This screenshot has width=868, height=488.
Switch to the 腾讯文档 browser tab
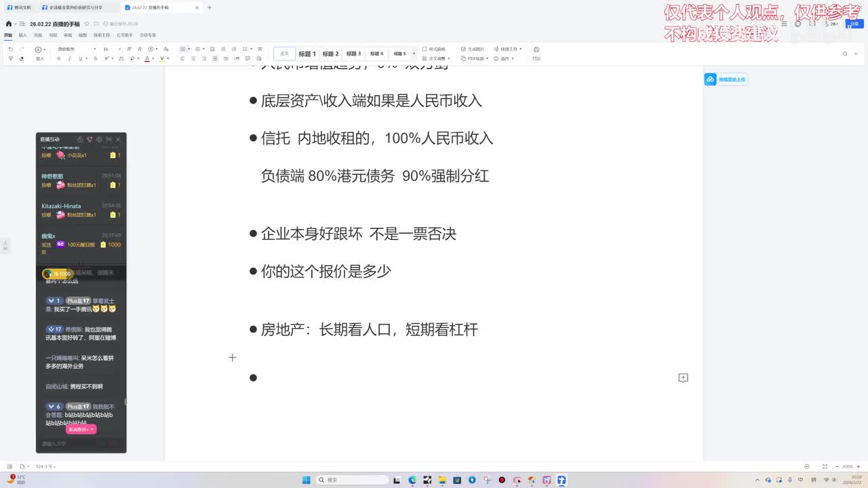pyautogui.click(x=20, y=7)
